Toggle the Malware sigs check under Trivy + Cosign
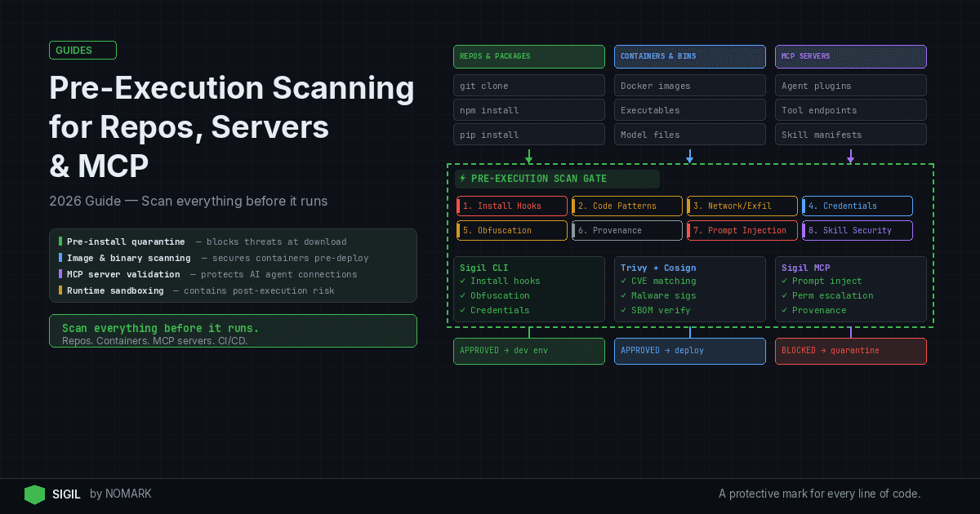 pos(624,295)
